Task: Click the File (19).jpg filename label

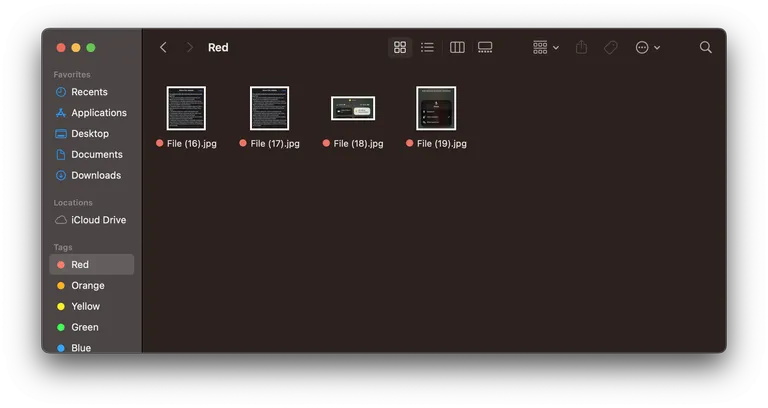Action: [x=441, y=144]
